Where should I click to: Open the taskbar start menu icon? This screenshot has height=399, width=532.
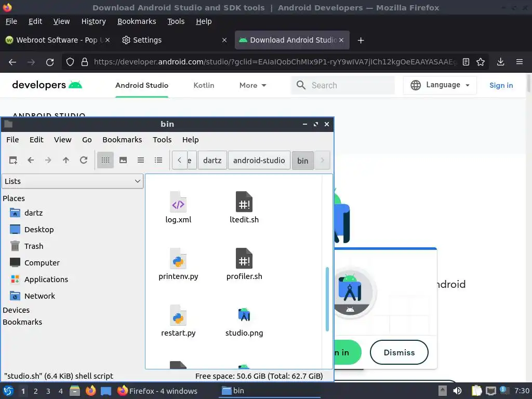[x=8, y=391]
